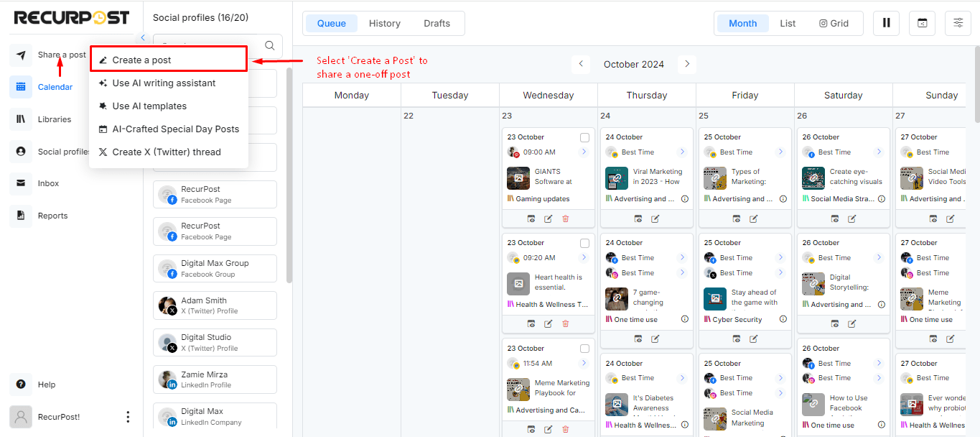Image resolution: width=980 pixels, height=437 pixels.
Task: Select Digital Max Group Facebook Group profile
Action: [215, 268]
